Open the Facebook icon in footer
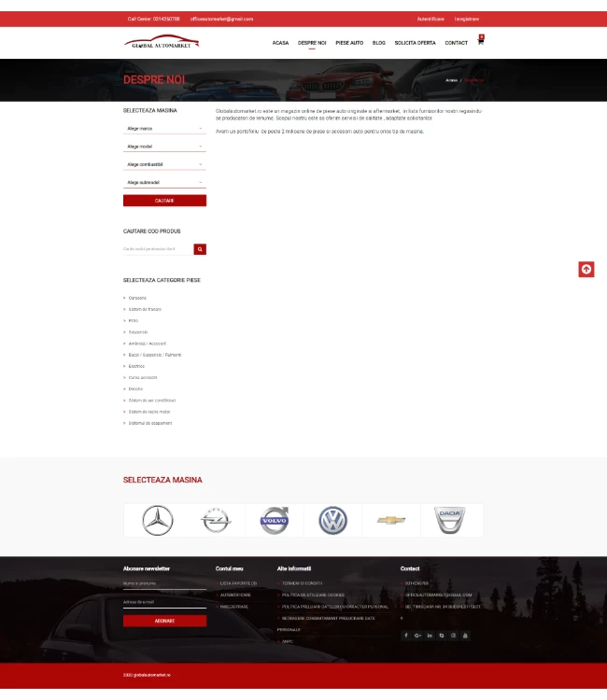The height and width of the screenshot is (700, 607). [x=406, y=636]
